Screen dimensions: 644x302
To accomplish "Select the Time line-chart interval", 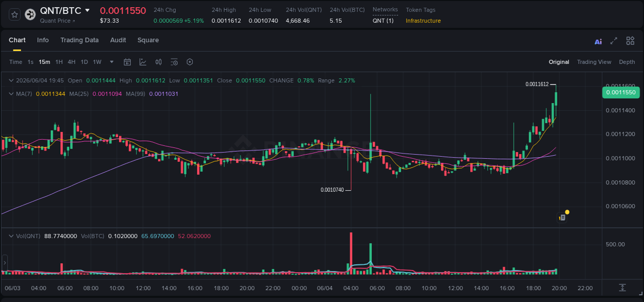I will [x=15, y=62].
